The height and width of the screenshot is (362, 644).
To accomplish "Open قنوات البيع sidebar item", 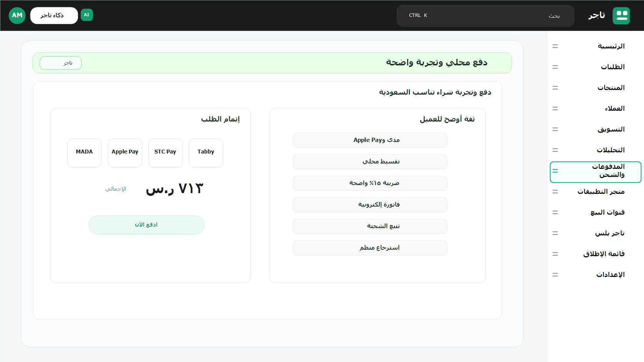I will [595, 212].
